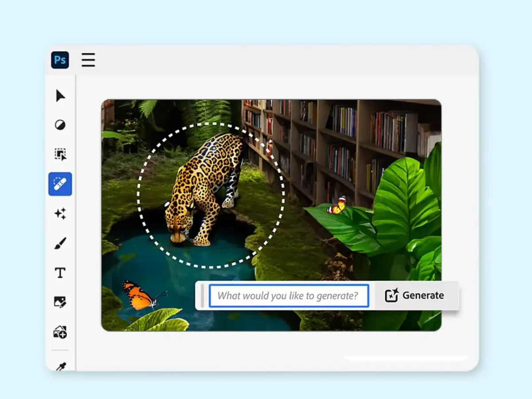Image resolution: width=532 pixels, height=399 pixels.
Task: Grab the contextual bar grip handle
Action: pos(203,296)
